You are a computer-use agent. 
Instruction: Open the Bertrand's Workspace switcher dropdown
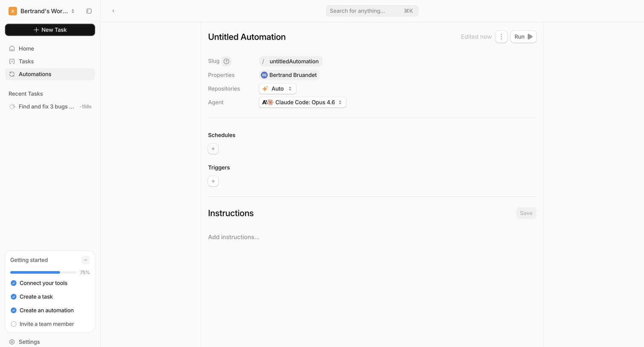42,11
